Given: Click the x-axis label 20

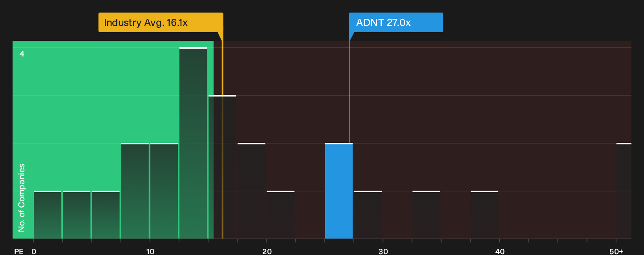Looking at the screenshot, I should coord(267,251).
